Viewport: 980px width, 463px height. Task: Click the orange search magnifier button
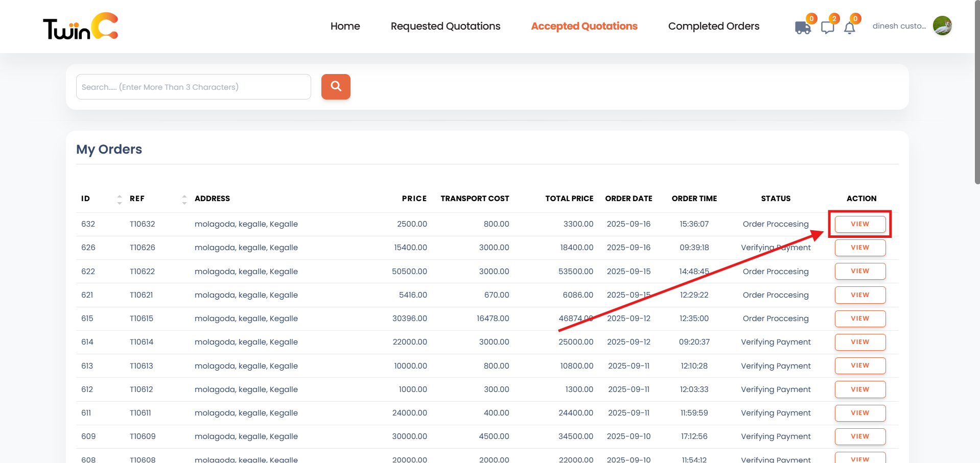coord(335,87)
